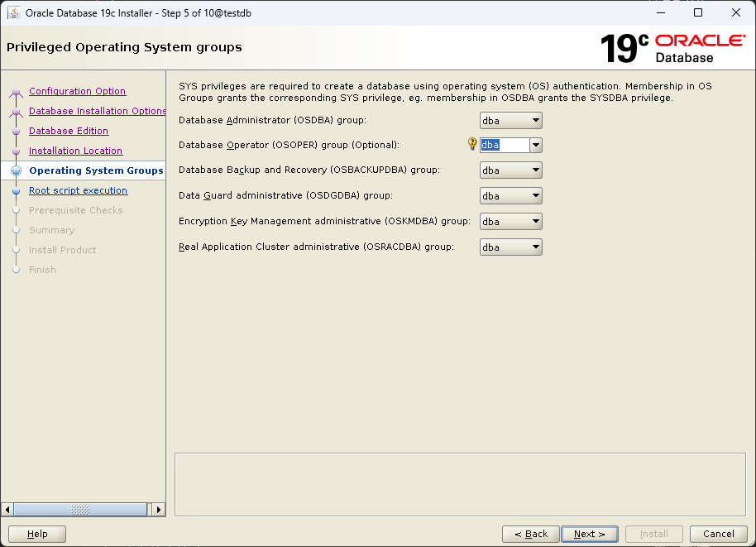Screen dimensions: 756x547
Task: Click the sidebar scrollbar right arrow
Action: pyautogui.click(x=159, y=510)
